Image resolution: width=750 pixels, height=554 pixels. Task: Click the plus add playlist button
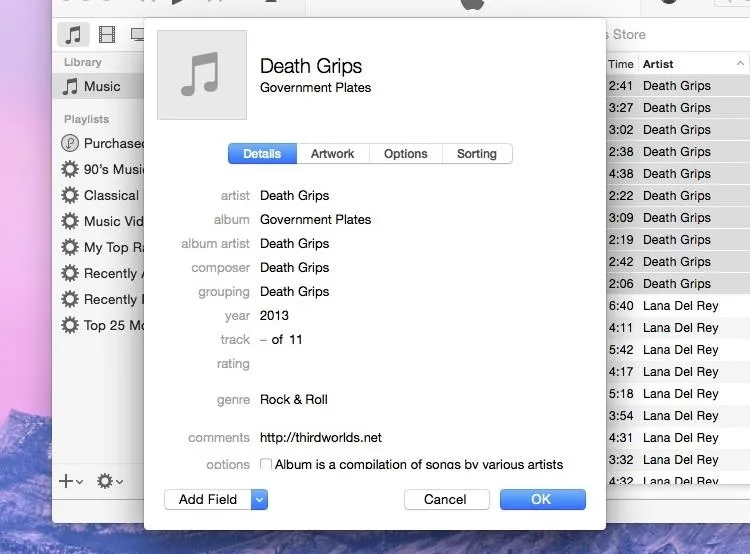point(70,481)
